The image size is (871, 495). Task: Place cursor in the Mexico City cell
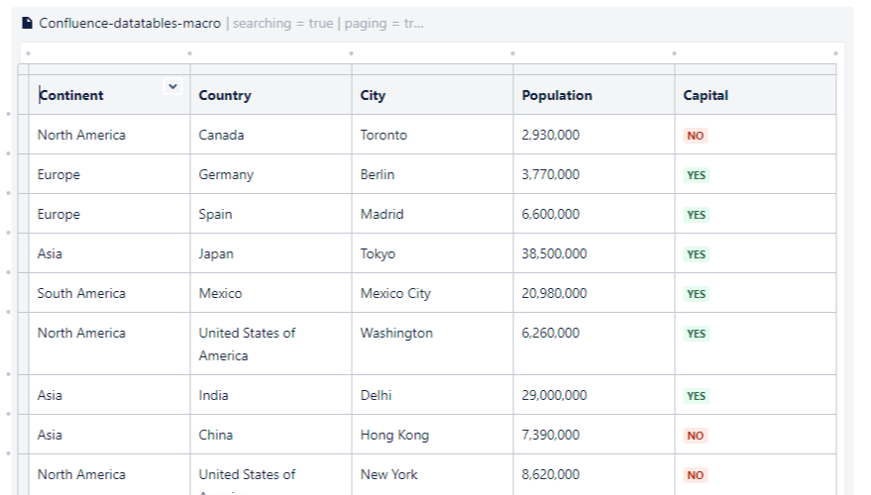click(396, 294)
